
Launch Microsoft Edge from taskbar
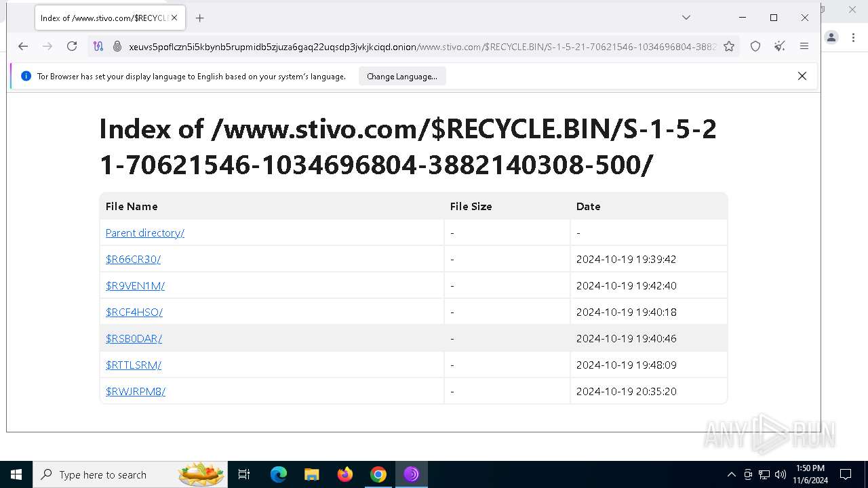point(279,474)
